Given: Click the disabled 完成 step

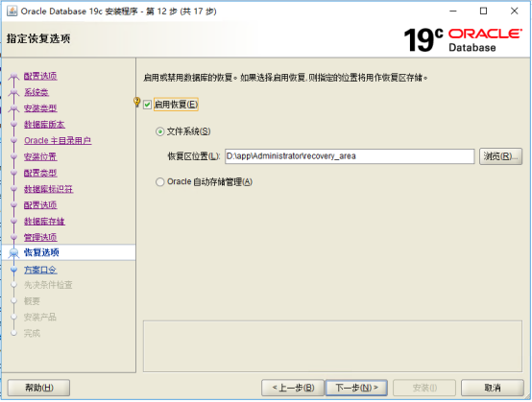Looking at the screenshot, I should click(32, 333).
